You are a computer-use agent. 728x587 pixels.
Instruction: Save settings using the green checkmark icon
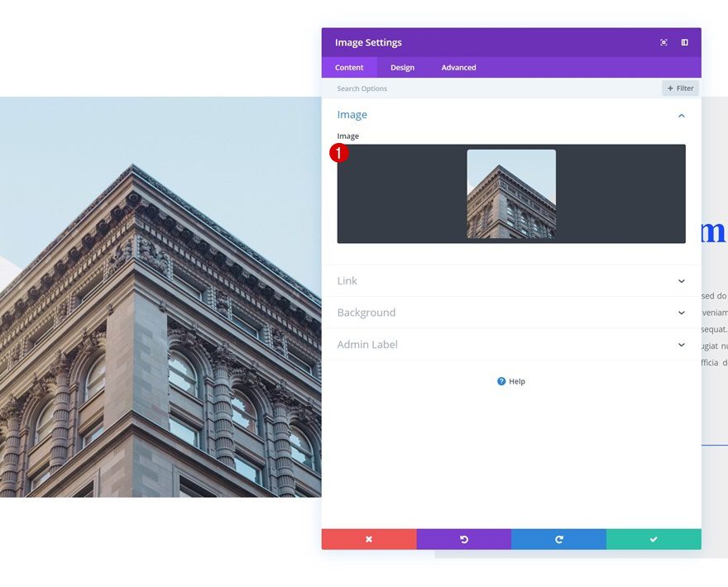[654, 538]
